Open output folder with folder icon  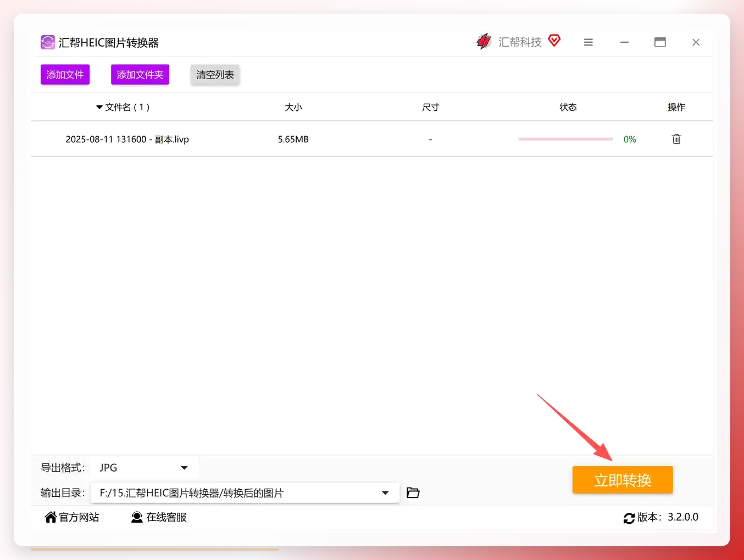413,492
